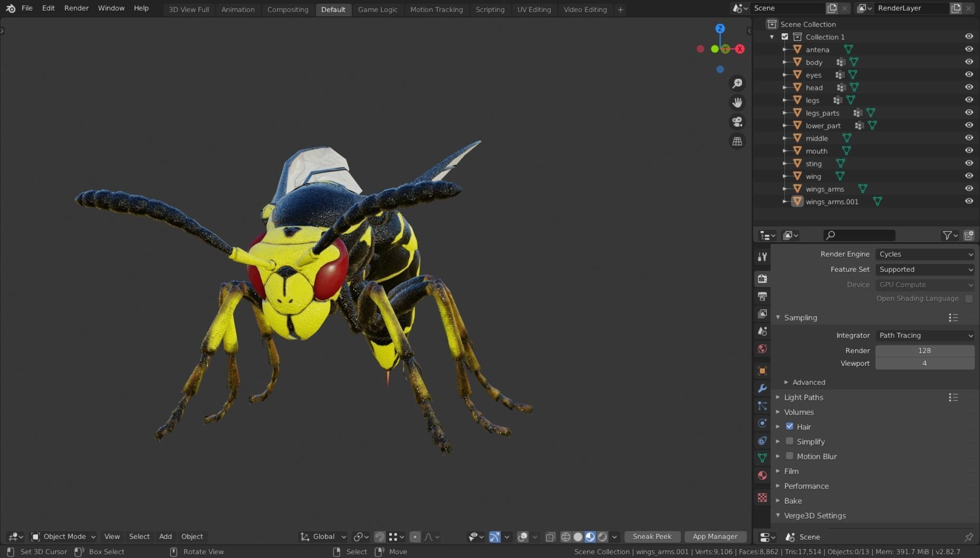Open the Render menu
Image resolution: width=980 pixels, height=558 pixels.
(x=76, y=8)
